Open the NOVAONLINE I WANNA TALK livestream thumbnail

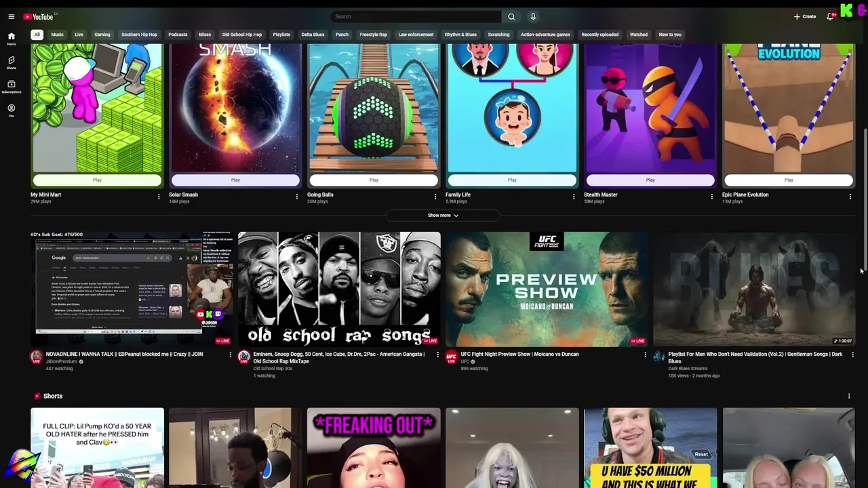coord(132,289)
